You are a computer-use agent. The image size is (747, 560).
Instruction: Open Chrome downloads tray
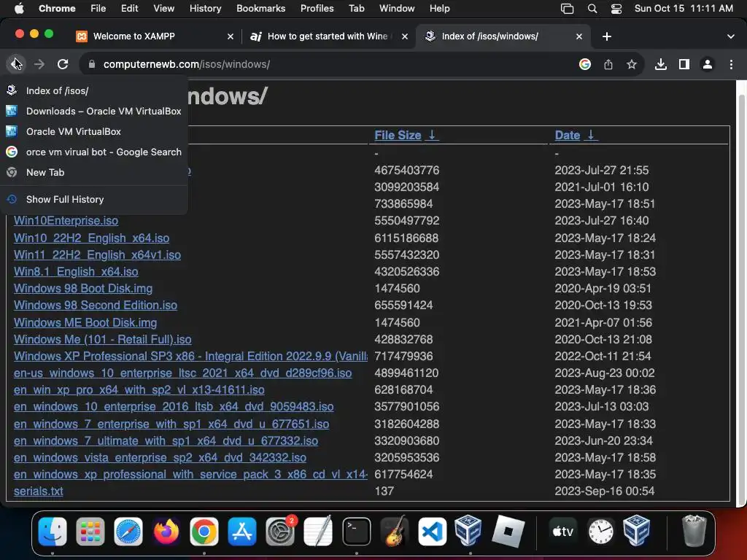661,64
